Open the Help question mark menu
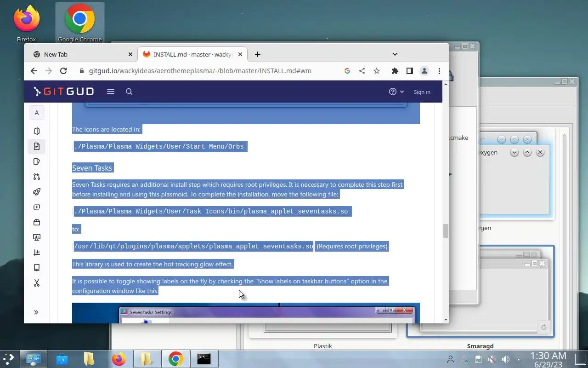 click(x=396, y=92)
